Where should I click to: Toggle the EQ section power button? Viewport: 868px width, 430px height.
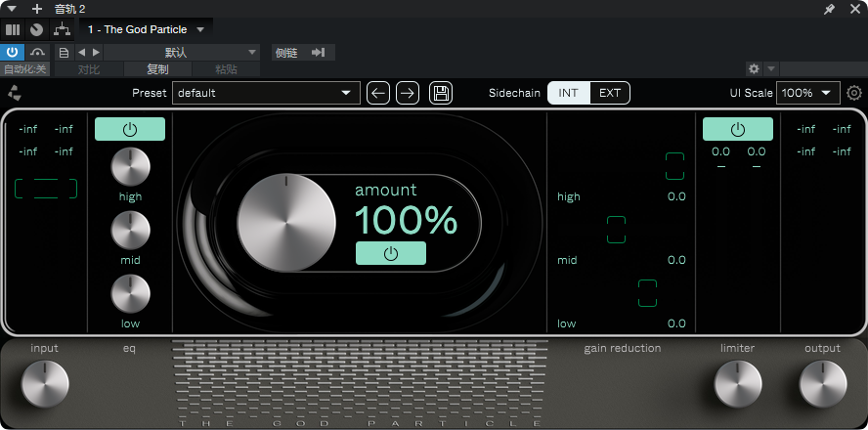pyautogui.click(x=130, y=130)
